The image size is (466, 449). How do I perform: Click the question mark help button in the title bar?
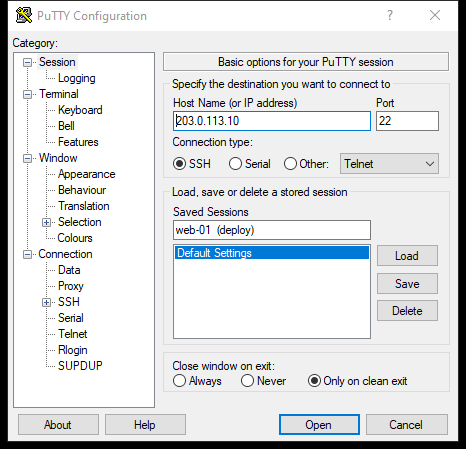point(390,15)
